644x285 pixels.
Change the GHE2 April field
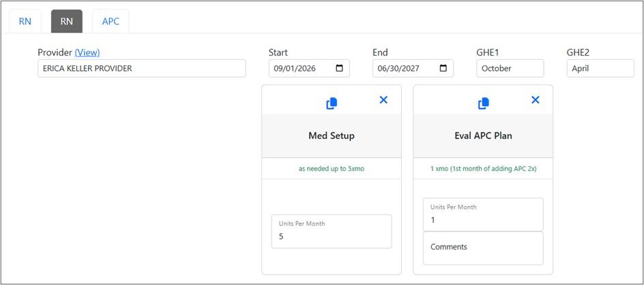pos(600,68)
